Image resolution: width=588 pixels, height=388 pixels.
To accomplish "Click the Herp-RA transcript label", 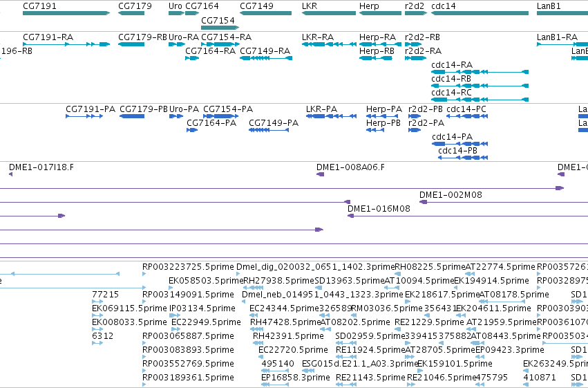I will pos(378,37).
